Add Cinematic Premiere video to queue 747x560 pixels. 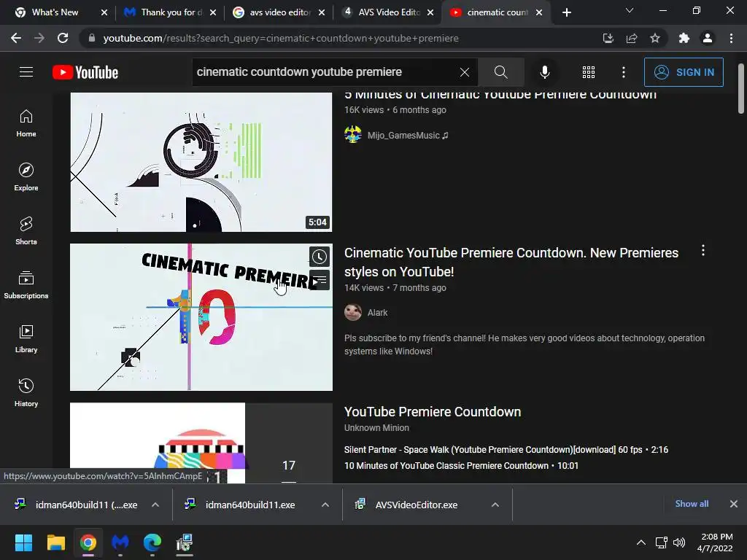pos(320,279)
